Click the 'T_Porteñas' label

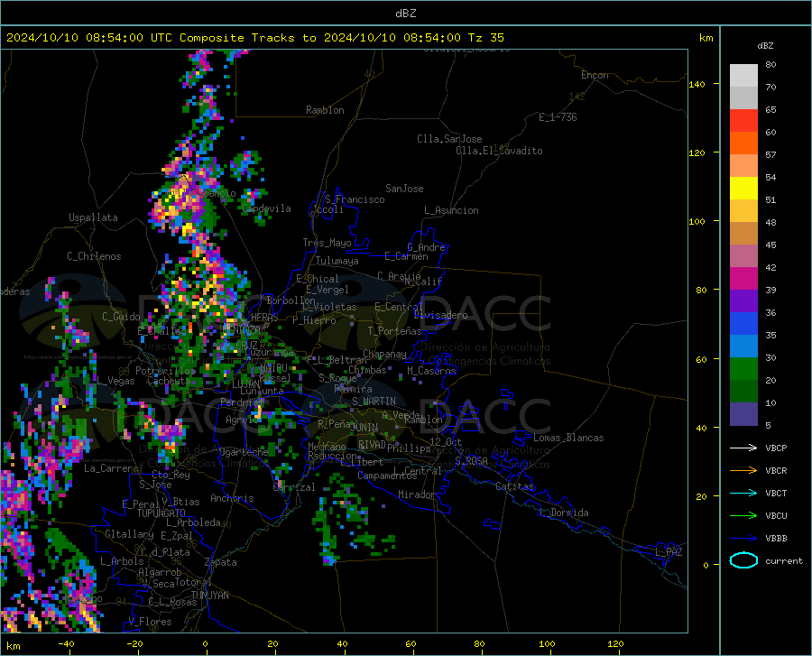pos(394,331)
